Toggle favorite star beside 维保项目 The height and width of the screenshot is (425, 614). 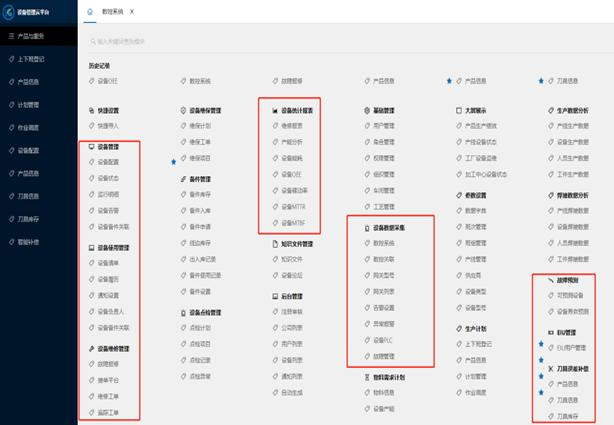coord(173,160)
